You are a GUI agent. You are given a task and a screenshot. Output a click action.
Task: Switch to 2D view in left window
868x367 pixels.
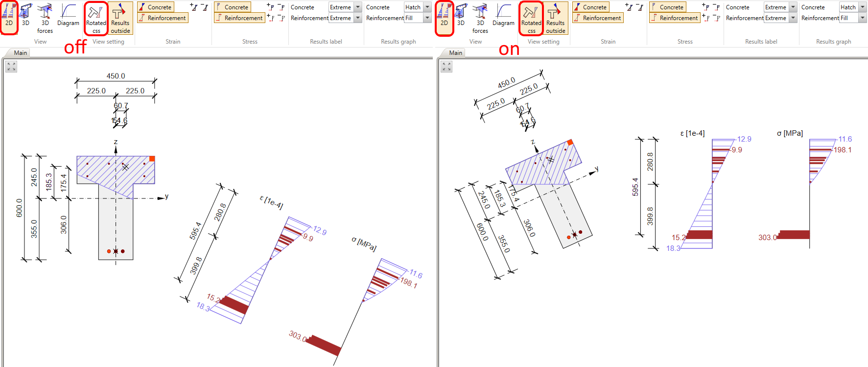click(9, 17)
